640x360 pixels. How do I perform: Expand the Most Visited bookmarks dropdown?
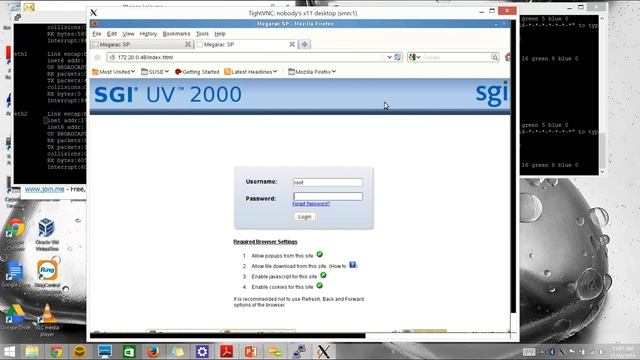113,72
